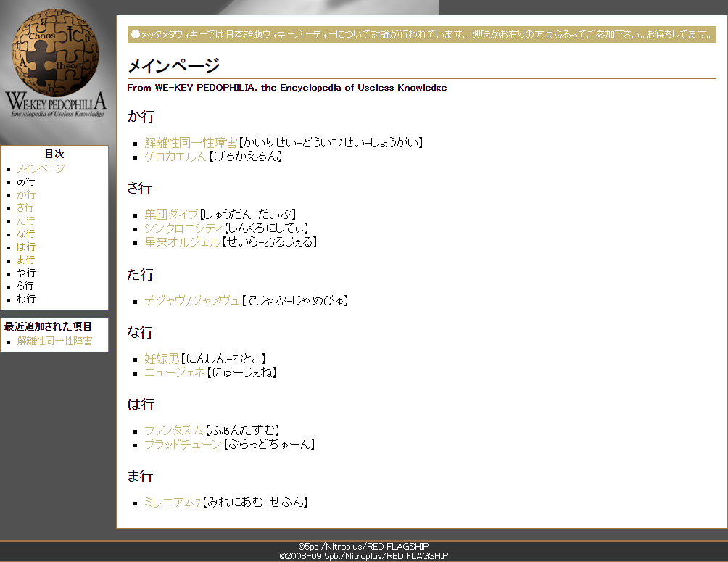Open メインページ link in 目次 sidebar

[41, 168]
